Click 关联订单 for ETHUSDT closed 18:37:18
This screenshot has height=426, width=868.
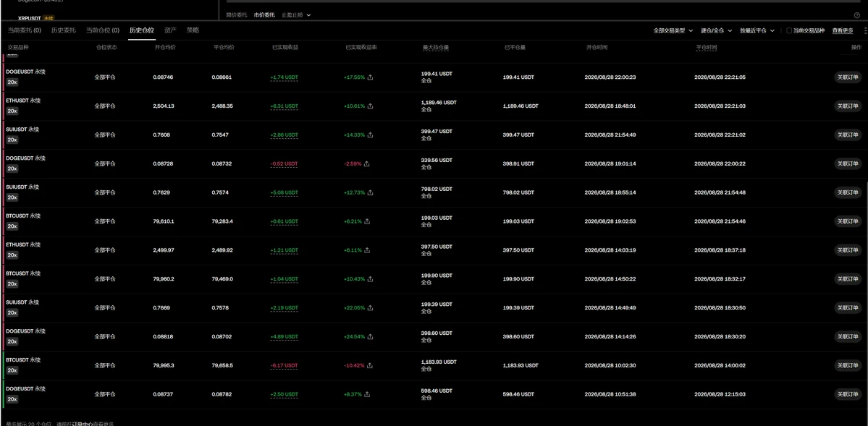(x=848, y=250)
